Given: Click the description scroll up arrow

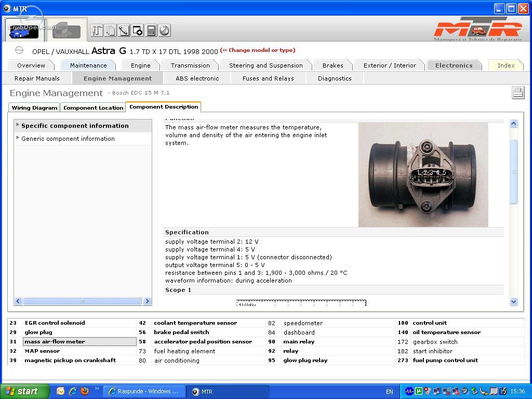Looking at the screenshot, I should pyautogui.click(x=514, y=124).
